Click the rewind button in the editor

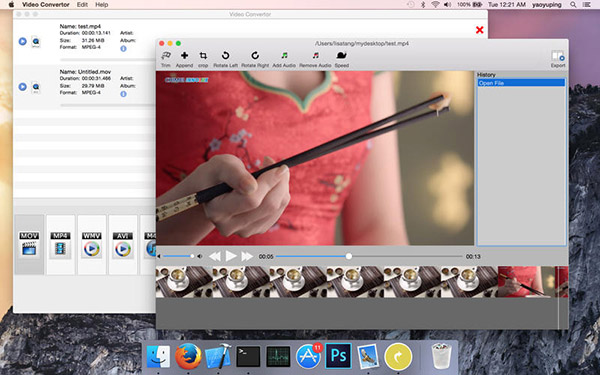coord(215,256)
